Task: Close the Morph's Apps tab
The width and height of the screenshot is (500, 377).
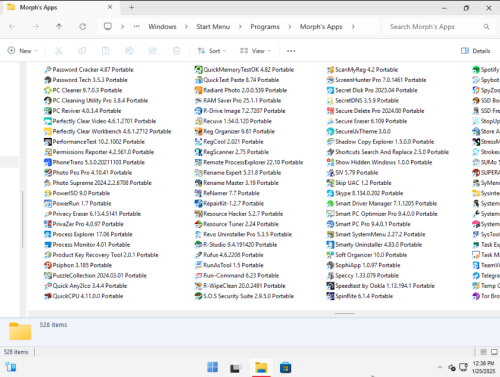Action: coord(110,7)
